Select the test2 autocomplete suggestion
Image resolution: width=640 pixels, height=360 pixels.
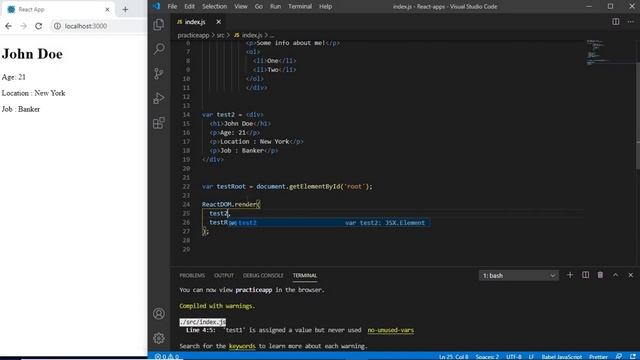click(x=328, y=222)
